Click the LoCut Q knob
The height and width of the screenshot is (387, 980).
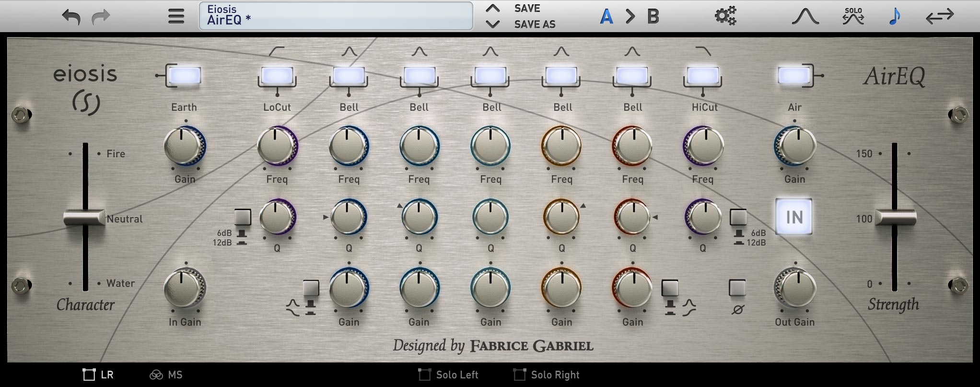(x=278, y=217)
